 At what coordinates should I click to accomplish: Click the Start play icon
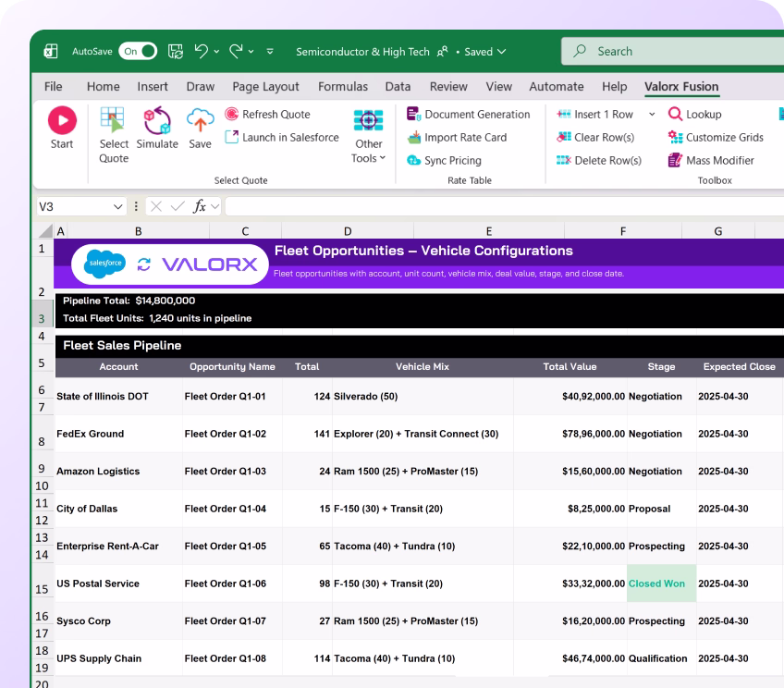62,120
